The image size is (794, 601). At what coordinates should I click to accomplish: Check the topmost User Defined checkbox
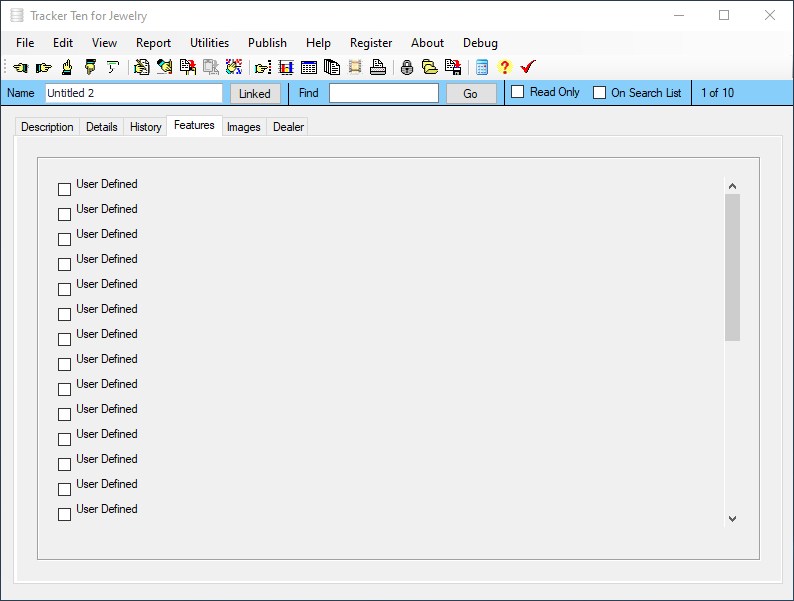coord(64,189)
